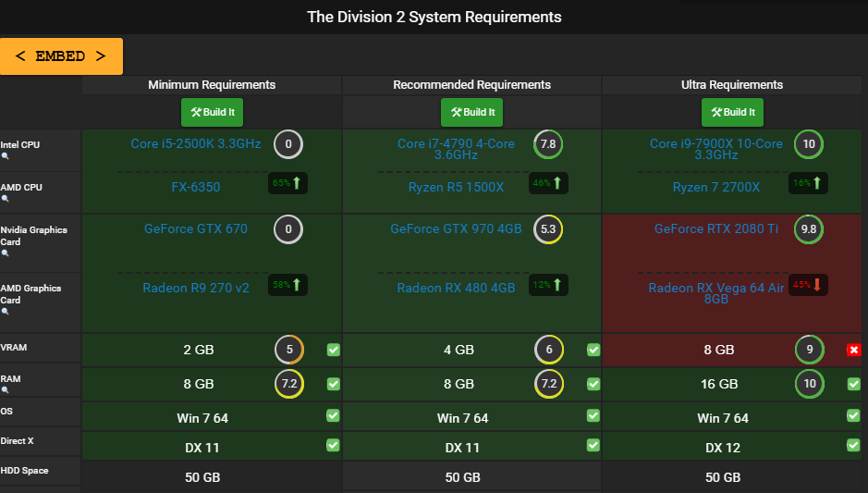Open the GeForce GTX 670 link
The height and width of the screenshot is (493, 868).
point(196,228)
